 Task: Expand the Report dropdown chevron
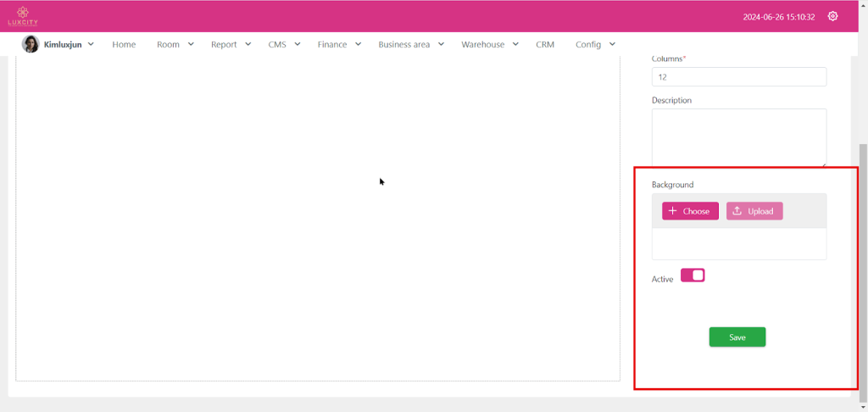click(248, 44)
